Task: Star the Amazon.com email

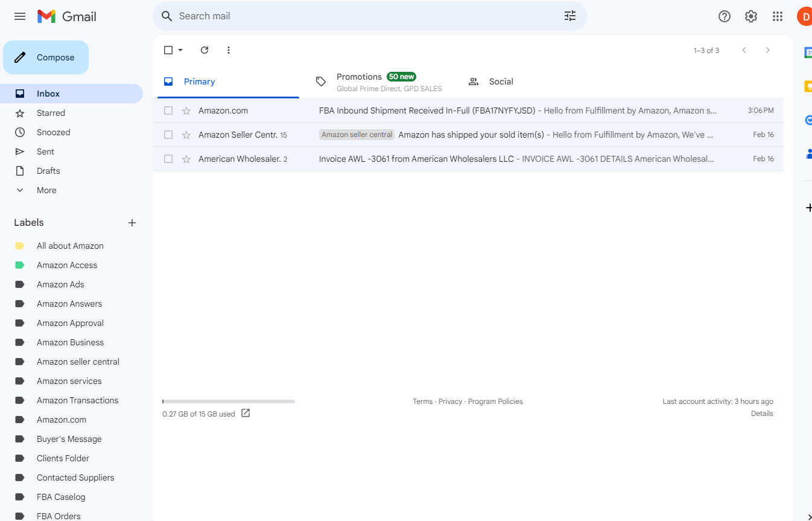Action: click(x=186, y=110)
